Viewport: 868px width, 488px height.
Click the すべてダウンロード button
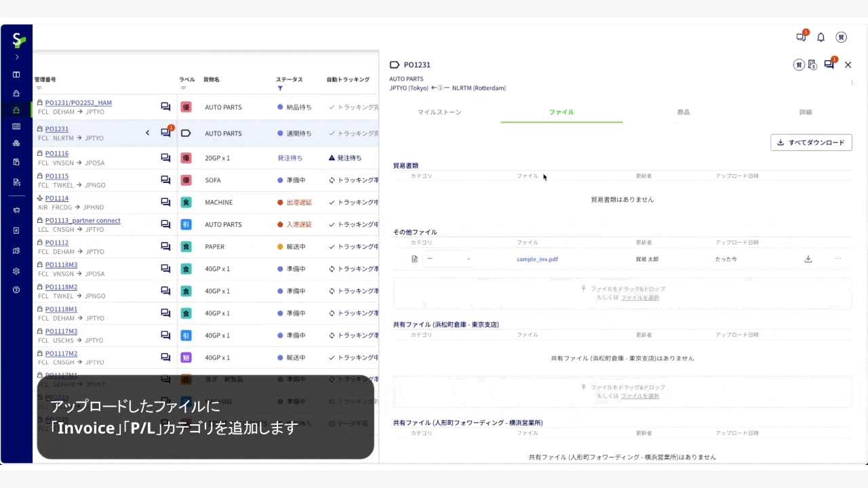click(811, 142)
